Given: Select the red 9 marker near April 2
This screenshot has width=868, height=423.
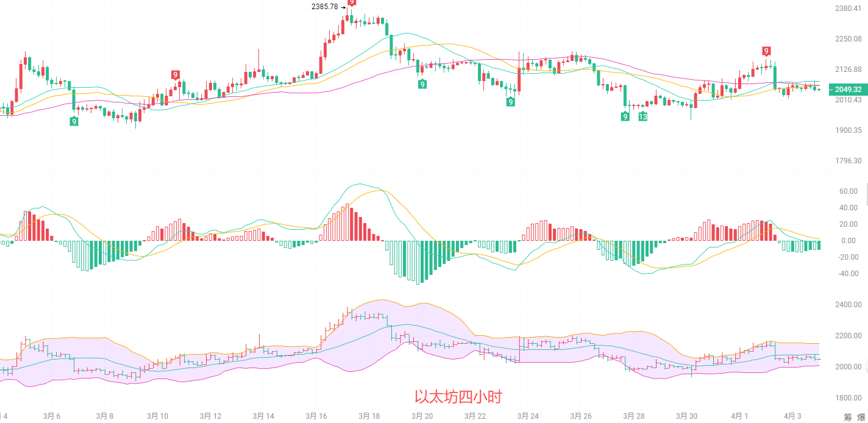Looking at the screenshot, I should (x=766, y=51).
